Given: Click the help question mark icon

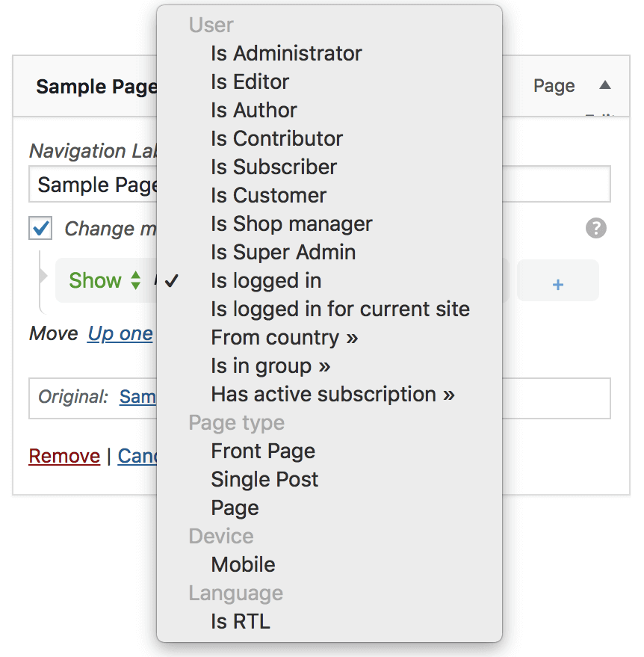Looking at the screenshot, I should 595,228.
